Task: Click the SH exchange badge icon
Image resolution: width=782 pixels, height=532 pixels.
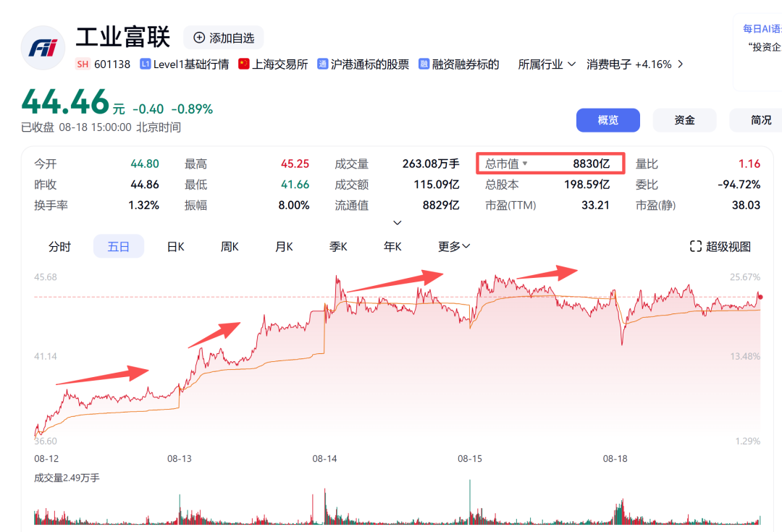Action: click(83, 64)
